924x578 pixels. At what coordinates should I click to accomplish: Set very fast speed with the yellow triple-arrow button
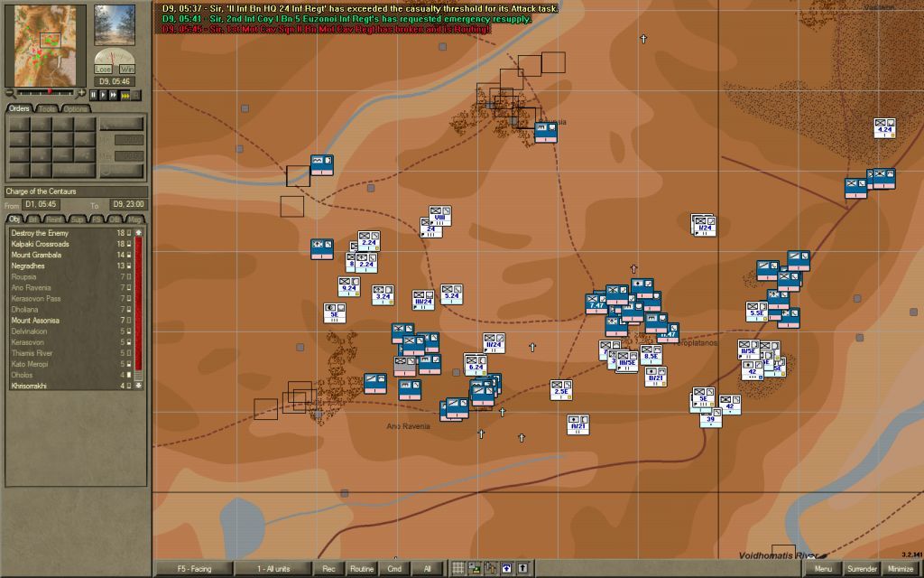pyautogui.click(x=125, y=95)
